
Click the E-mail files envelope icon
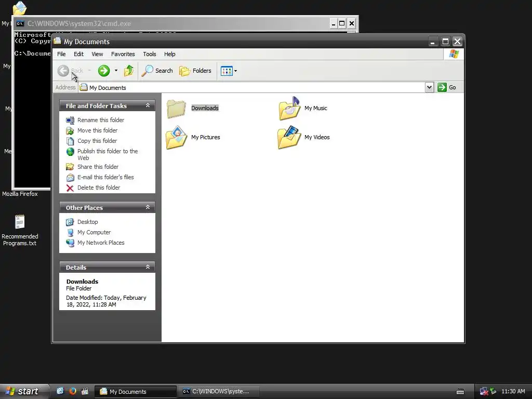click(70, 178)
